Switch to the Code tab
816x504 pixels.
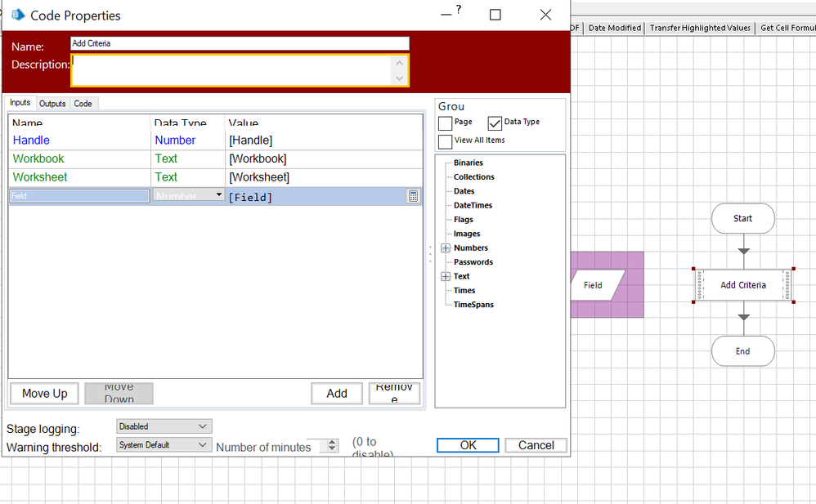point(83,104)
